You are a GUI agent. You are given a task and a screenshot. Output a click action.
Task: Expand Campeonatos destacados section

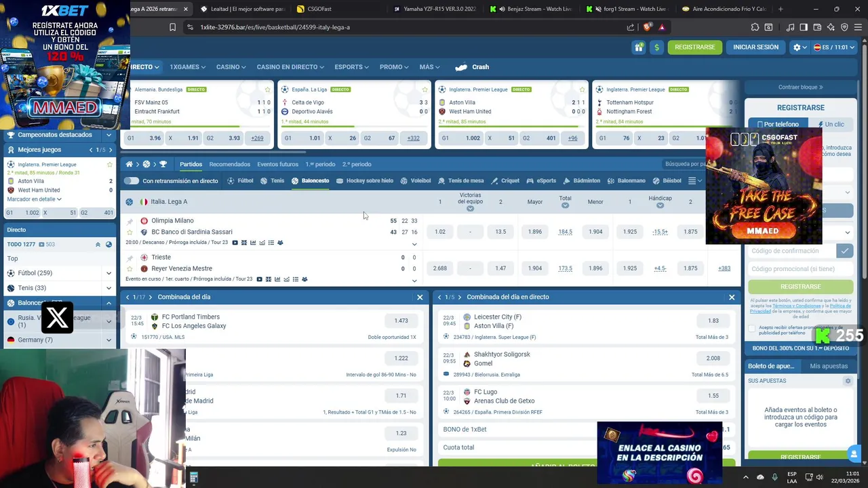click(x=108, y=135)
